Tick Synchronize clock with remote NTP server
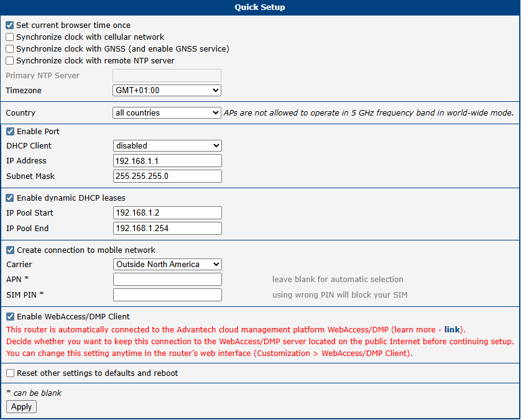Viewport: 521px width, 420px height. (9, 60)
